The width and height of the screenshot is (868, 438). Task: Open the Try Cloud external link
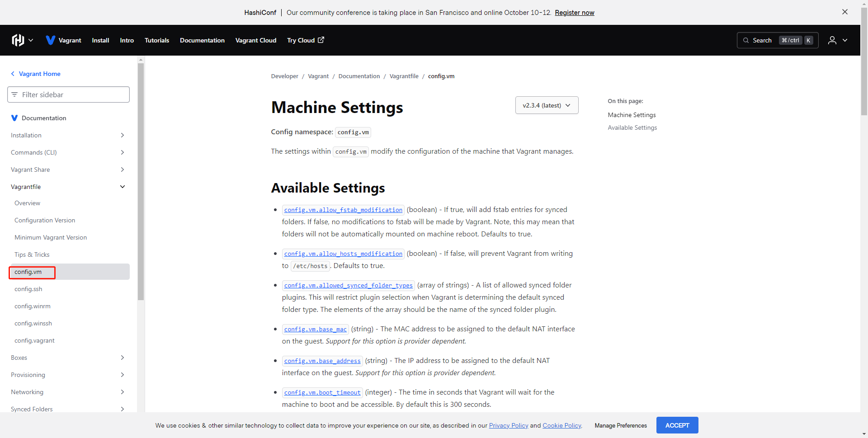(x=306, y=40)
